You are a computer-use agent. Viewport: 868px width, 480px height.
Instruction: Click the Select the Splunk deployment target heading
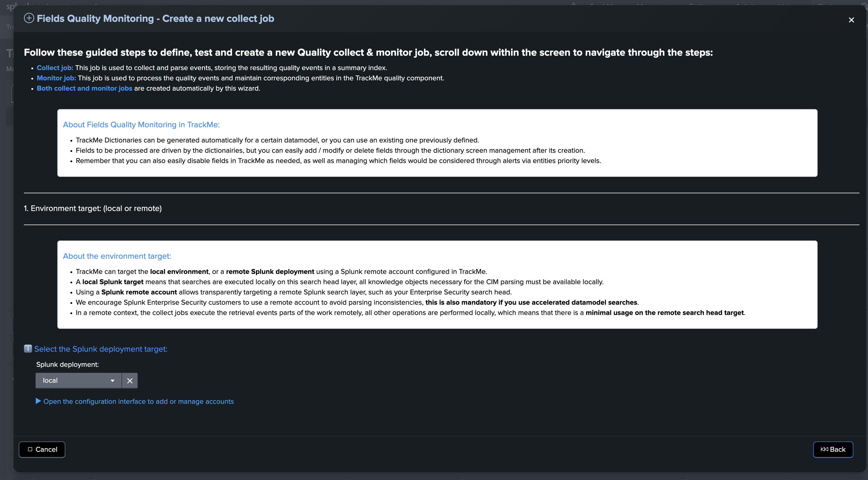point(101,349)
